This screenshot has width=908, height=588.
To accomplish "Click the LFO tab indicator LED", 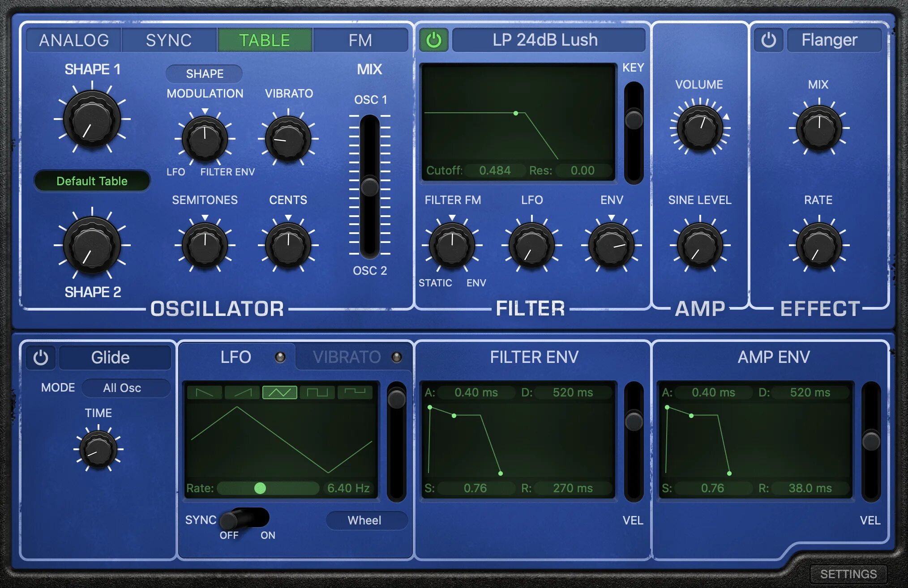I will pyautogui.click(x=280, y=357).
